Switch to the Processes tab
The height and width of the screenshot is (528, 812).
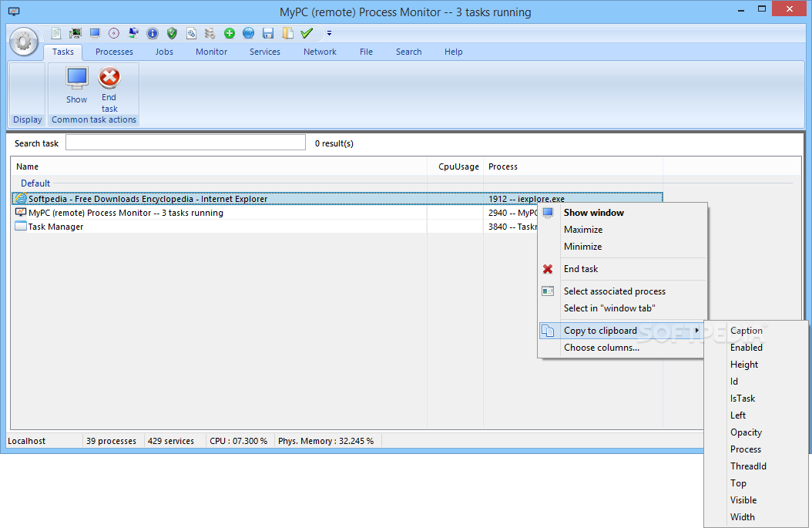[x=114, y=52]
